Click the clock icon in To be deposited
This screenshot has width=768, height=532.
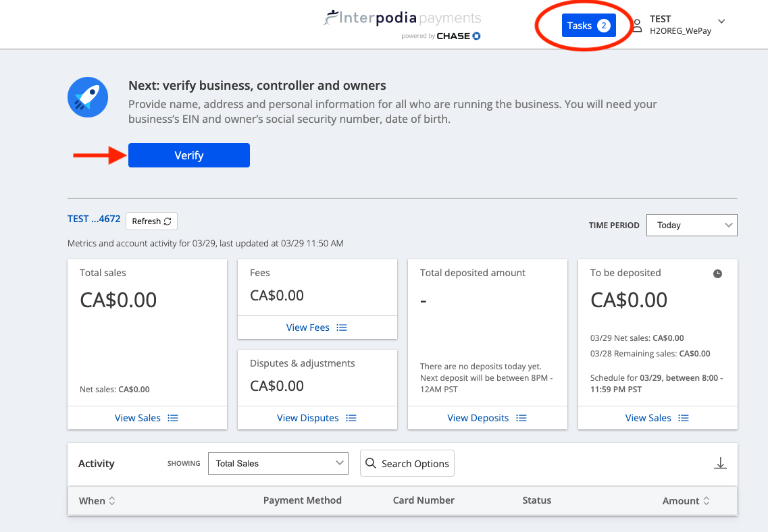717,273
